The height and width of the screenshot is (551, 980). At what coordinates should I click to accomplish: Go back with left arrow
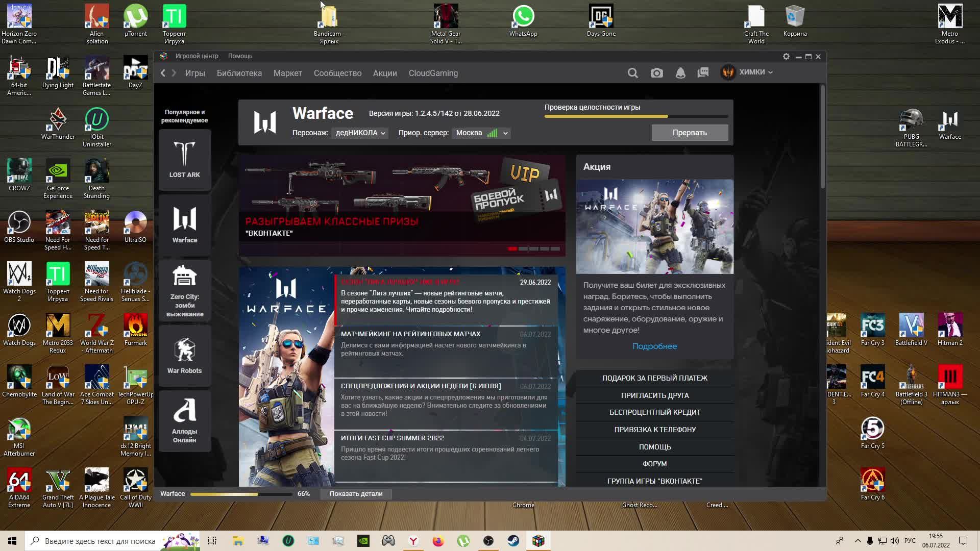click(x=163, y=73)
